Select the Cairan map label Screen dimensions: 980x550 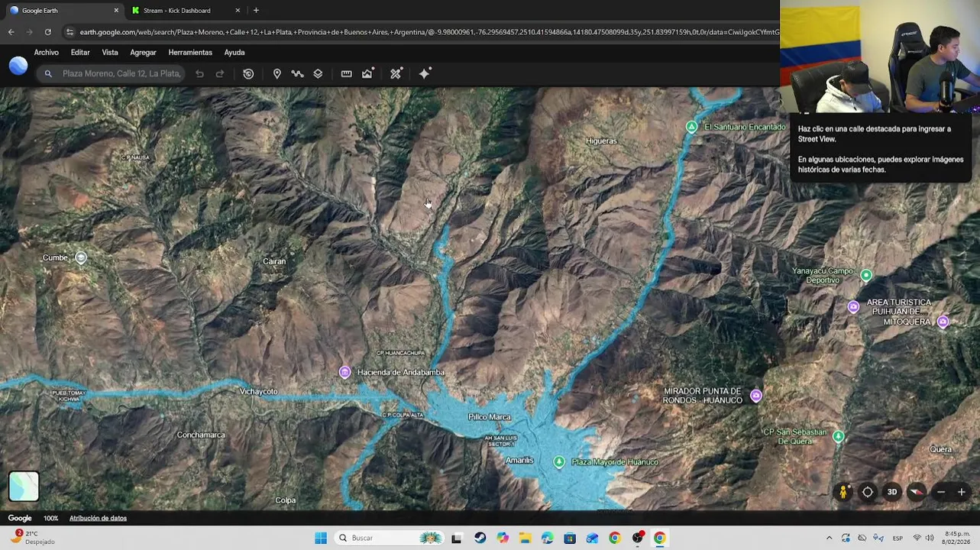coord(274,261)
